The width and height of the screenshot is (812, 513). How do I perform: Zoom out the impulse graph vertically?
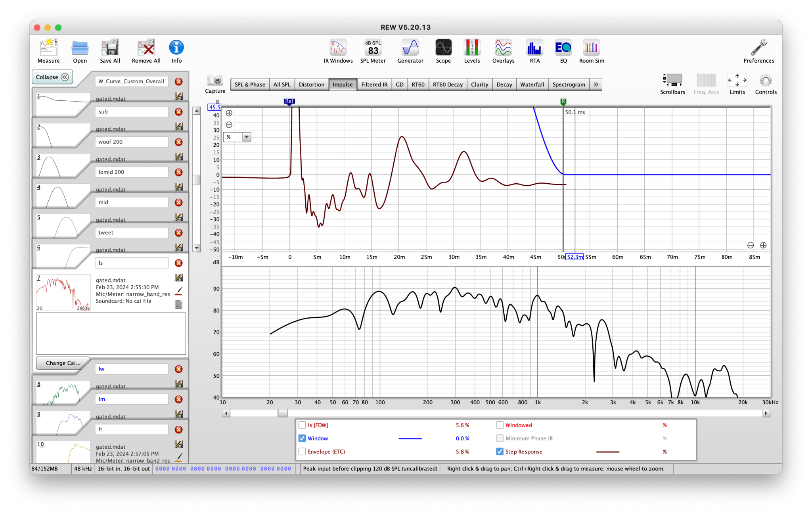[x=229, y=125]
